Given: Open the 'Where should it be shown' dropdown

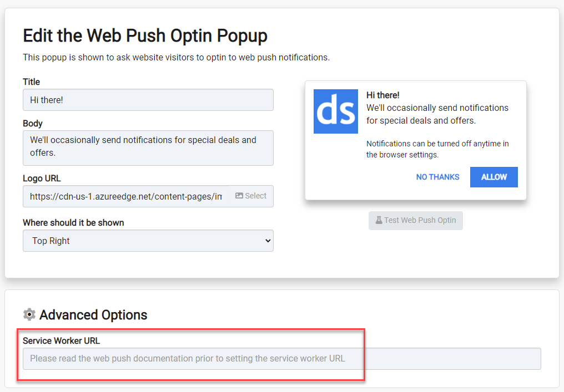Looking at the screenshot, I should point(148,241).
